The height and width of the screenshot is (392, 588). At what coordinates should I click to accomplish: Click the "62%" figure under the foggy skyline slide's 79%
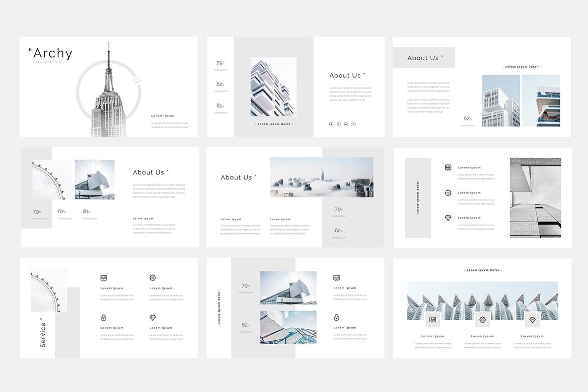339,231
